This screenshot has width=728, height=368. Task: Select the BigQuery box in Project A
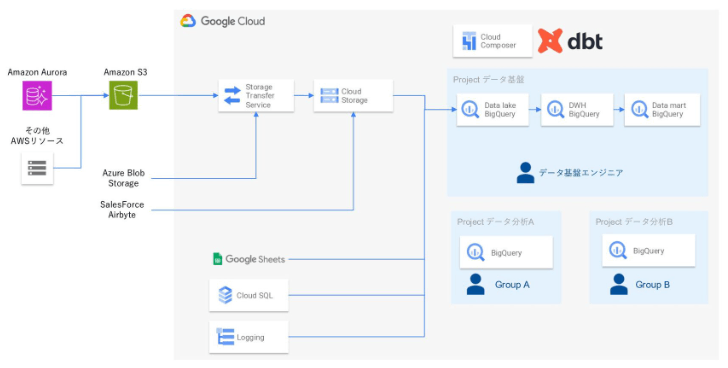click(506, 252)
